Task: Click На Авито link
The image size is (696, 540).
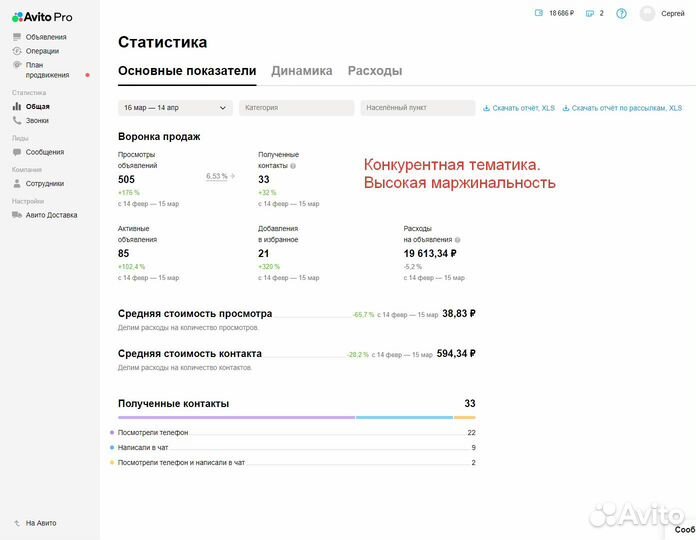Action: point(41,523)
